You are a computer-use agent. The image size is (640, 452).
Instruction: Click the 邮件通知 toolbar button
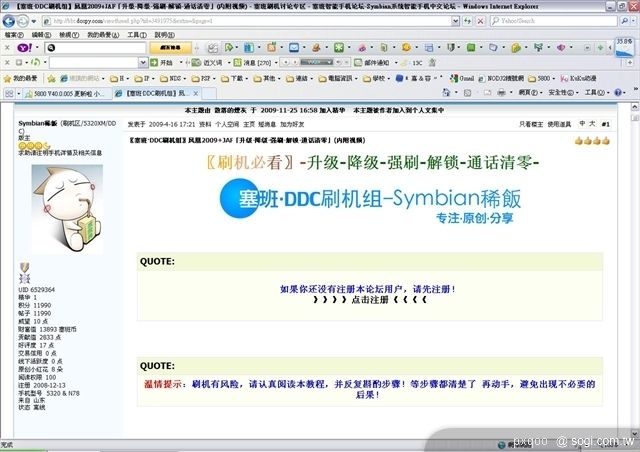(x=372, y=62)
